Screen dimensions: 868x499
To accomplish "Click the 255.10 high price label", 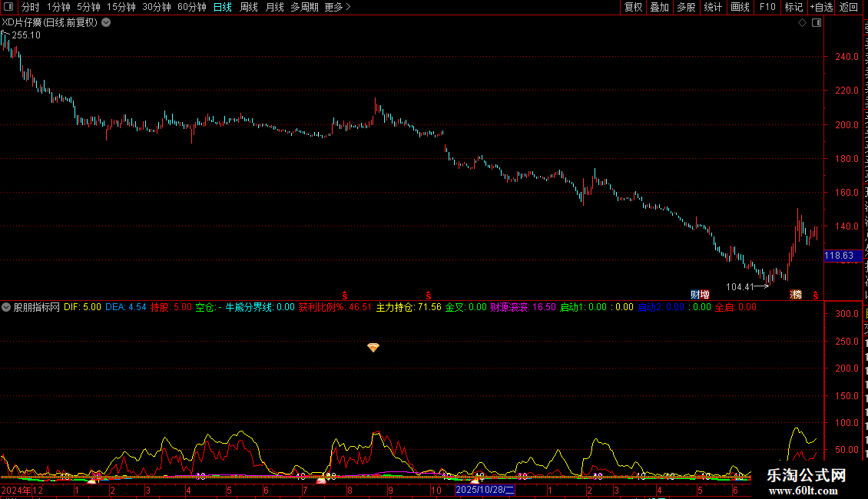I will pos(26,35).
